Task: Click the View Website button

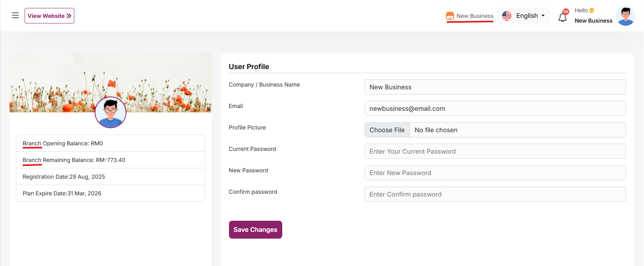Action: click(x=49, y=16)
